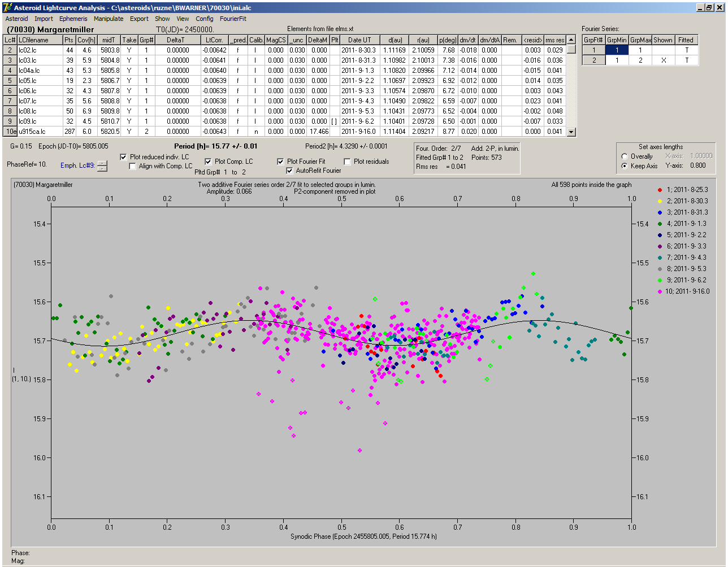728x567 pixels.
Task: Select the Overally axes radio button
Action: click(x=625, y=156)
